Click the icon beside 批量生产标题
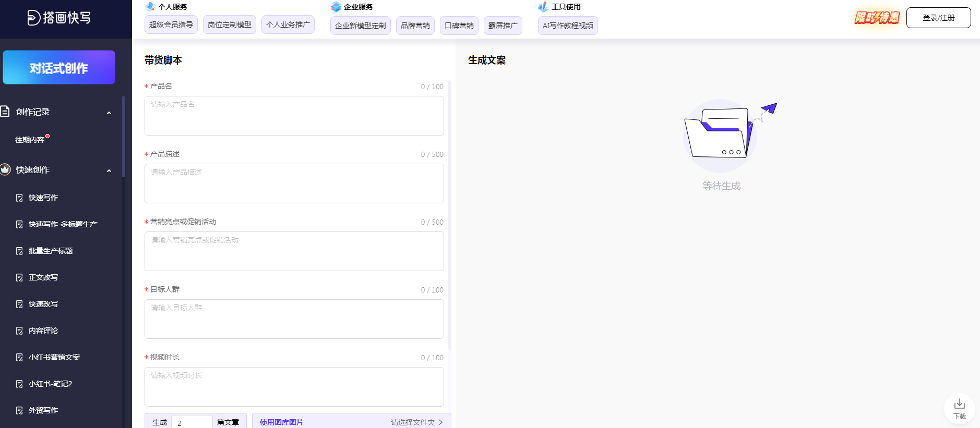Viewport: 980px width, 428px height. point(19,251)
